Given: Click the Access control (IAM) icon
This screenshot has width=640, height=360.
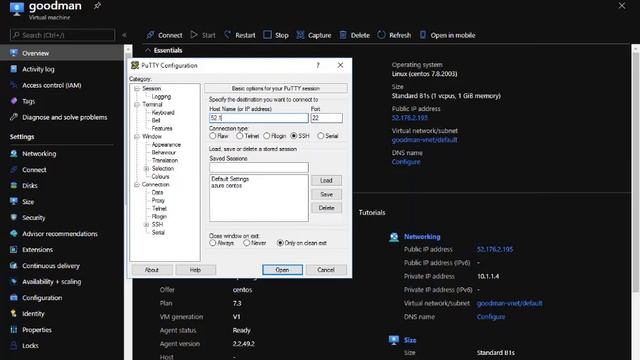Looking at the screenshot, I should [14, 85].
